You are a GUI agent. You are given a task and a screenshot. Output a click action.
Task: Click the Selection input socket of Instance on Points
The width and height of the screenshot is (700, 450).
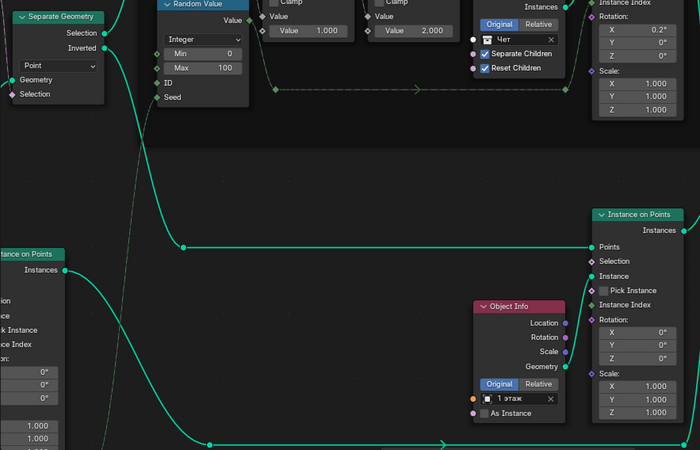tap(592, 262)
